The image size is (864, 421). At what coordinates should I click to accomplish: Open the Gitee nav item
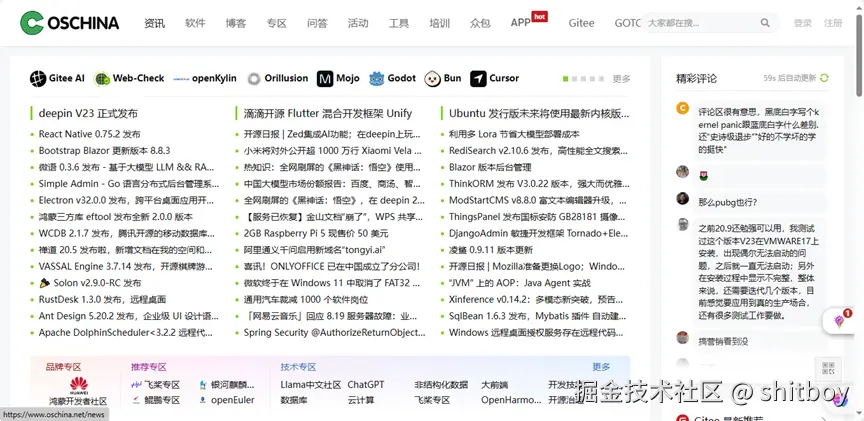(x=581, y=23)
